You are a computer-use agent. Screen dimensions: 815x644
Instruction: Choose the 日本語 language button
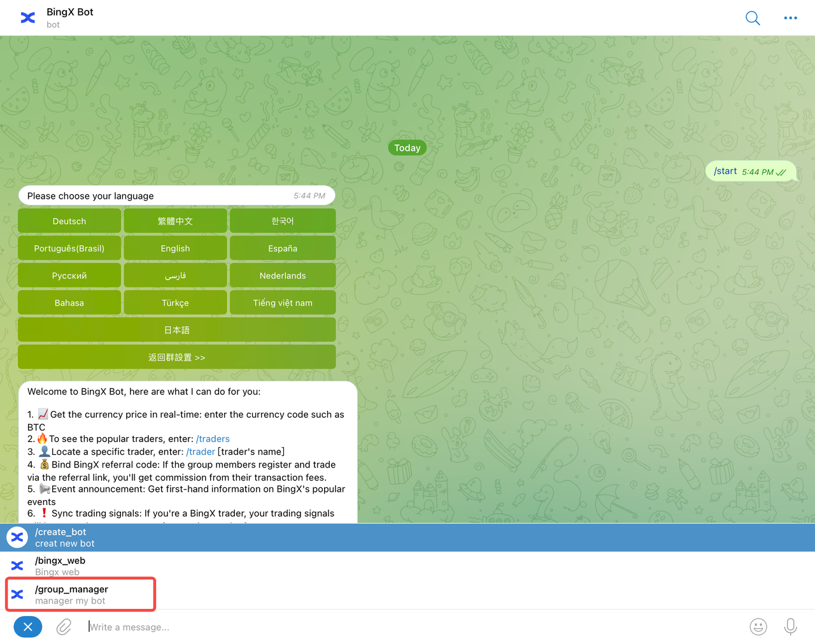176,330
